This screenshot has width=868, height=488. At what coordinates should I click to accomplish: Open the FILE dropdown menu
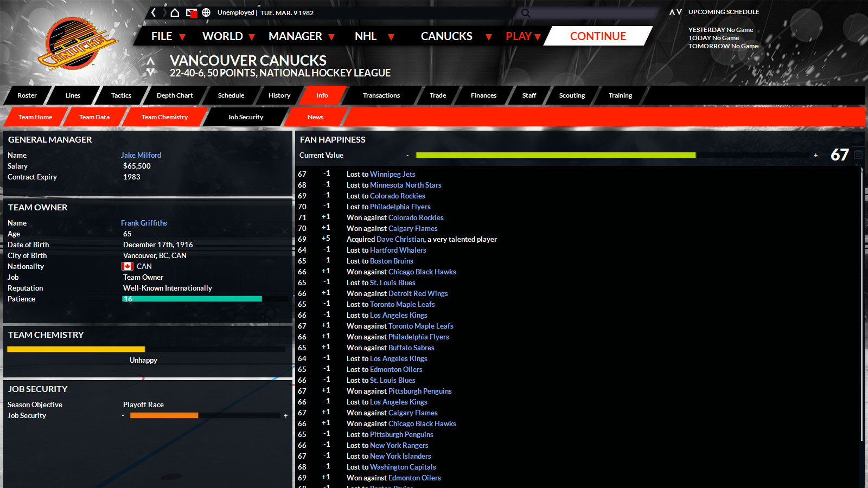pyautogui.click(x=162, y=36)
